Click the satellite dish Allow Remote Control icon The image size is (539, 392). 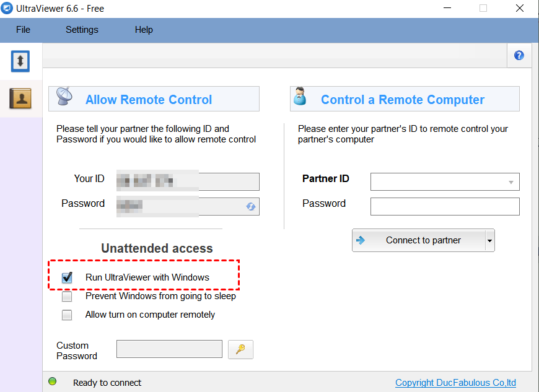(x=65, y=98)
